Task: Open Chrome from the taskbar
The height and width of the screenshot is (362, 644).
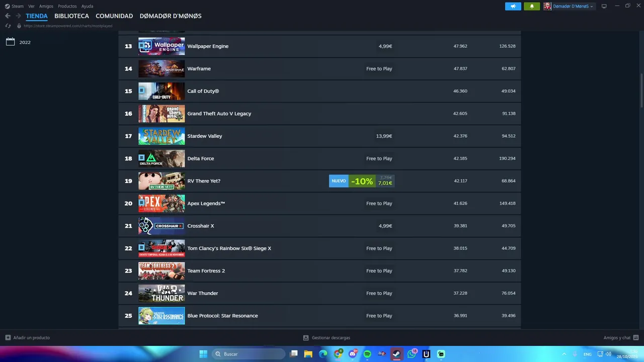Action: 338,354
